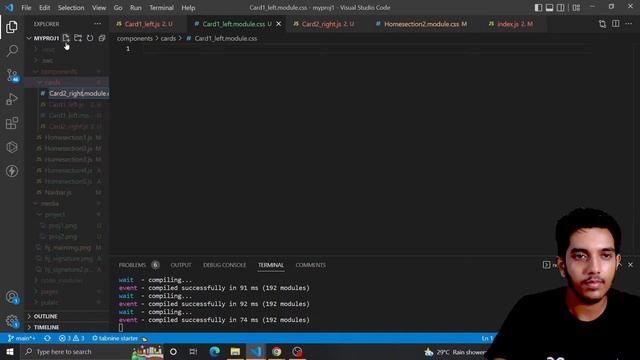The height and width of the screenshot is (360, 640).
Task: Open the Accounts icon in activity bar
Action: tap(12, 297)
